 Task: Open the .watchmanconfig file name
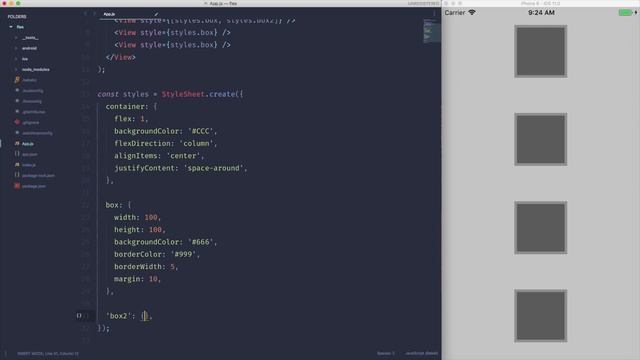coord(37,133)
